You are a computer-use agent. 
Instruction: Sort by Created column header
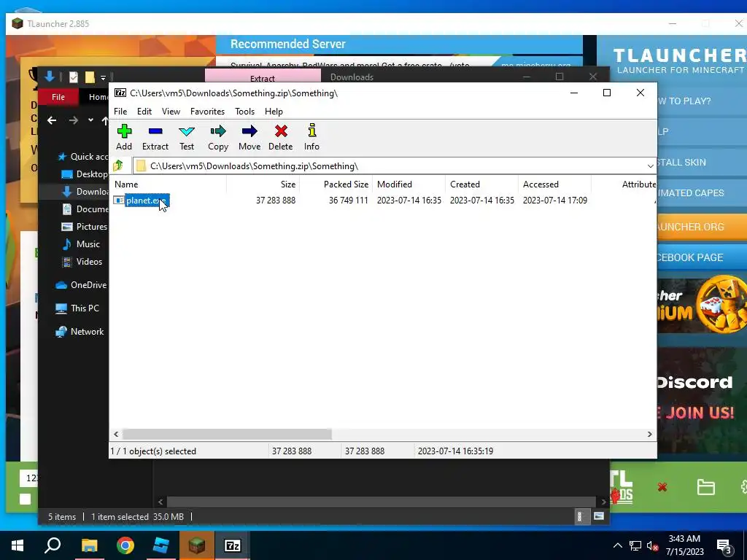(481, 184)
